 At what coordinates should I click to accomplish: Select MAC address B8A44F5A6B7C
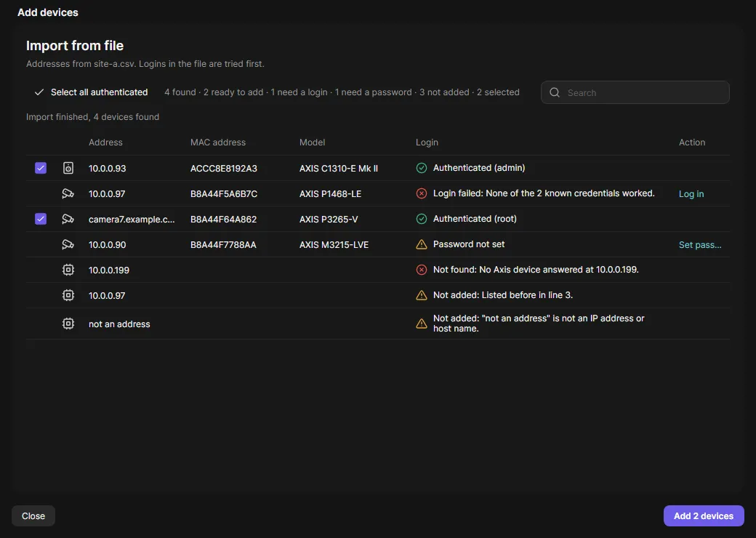(224, 194)
